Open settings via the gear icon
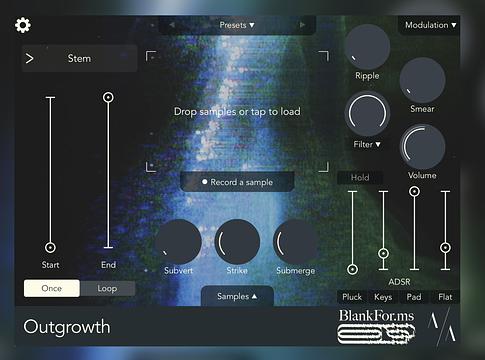Viewport: 485px width, 360px height. point(23,25)
